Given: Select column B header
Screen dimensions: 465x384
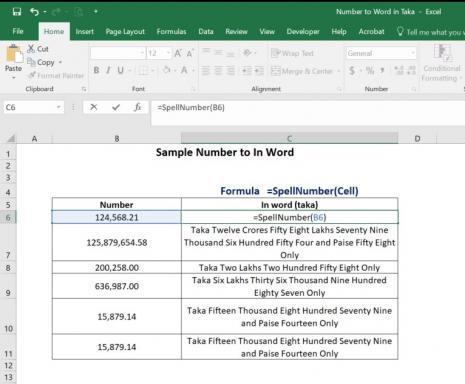Looking at the screenshot, I should tap(117, 139).
